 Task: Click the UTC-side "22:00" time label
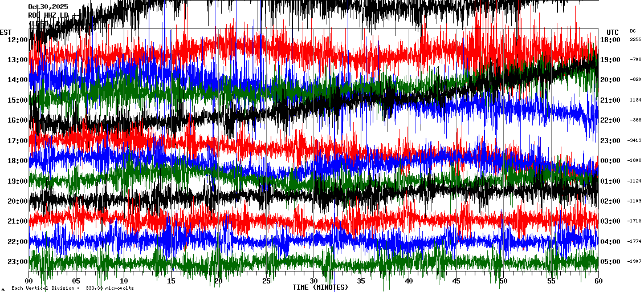click(x=610, y=120)
